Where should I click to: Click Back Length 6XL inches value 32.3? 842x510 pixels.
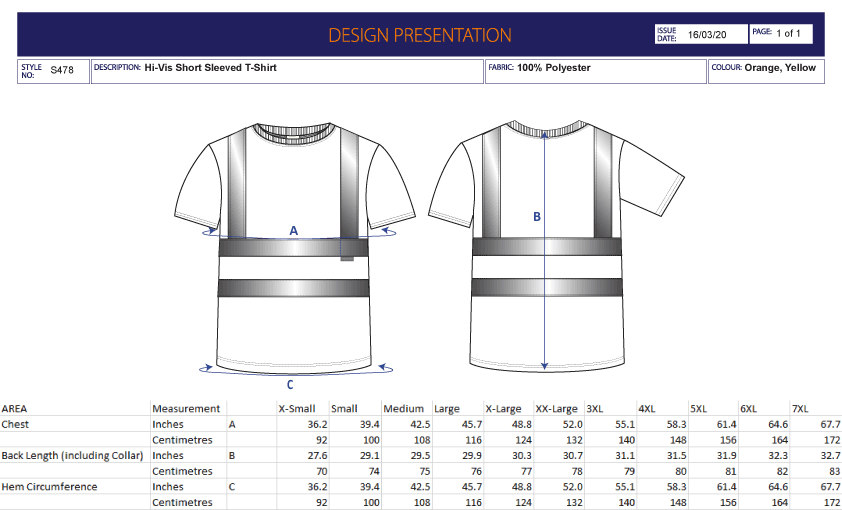coord(778,455)
